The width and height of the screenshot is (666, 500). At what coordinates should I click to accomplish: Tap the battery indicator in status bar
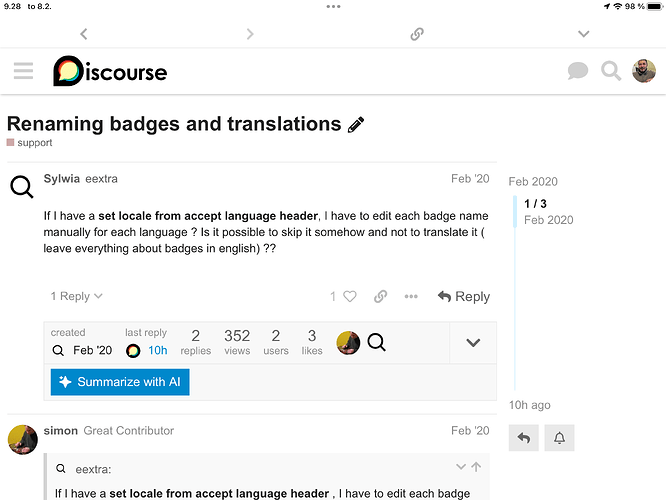655,6
